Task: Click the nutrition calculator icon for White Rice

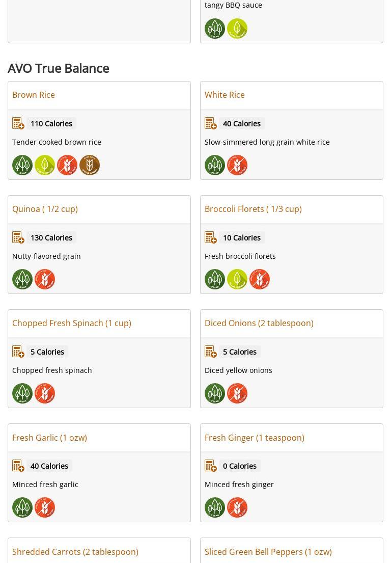Action: [211, 124]
